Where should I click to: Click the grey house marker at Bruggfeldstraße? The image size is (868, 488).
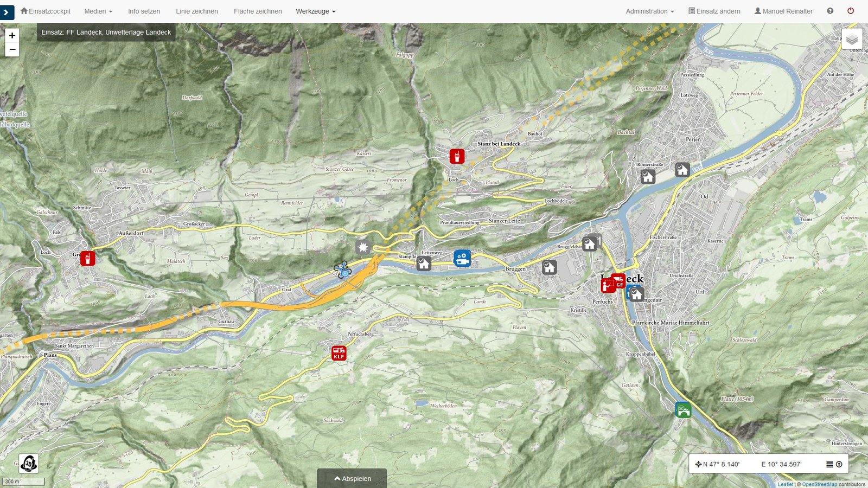[590, 243]
